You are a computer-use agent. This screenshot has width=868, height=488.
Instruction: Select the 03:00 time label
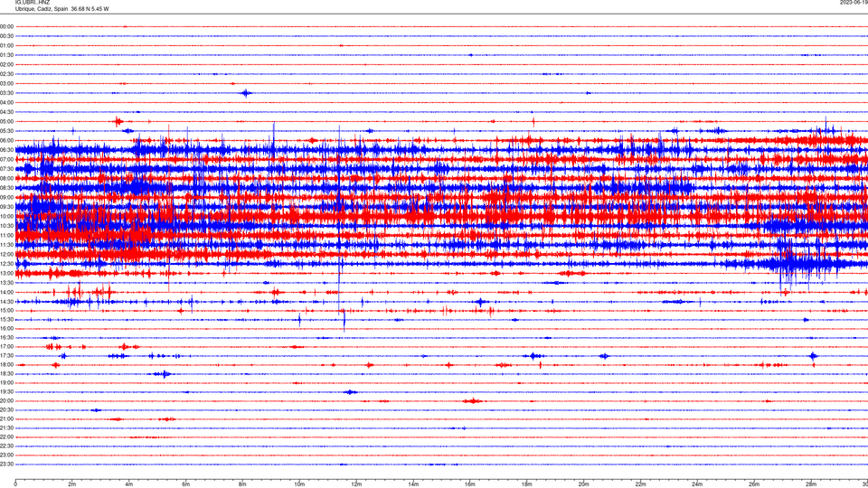point(6,83)
